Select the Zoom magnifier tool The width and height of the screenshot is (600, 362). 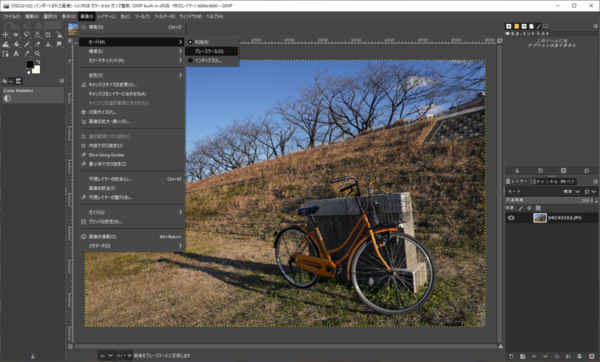click(38, 54)
